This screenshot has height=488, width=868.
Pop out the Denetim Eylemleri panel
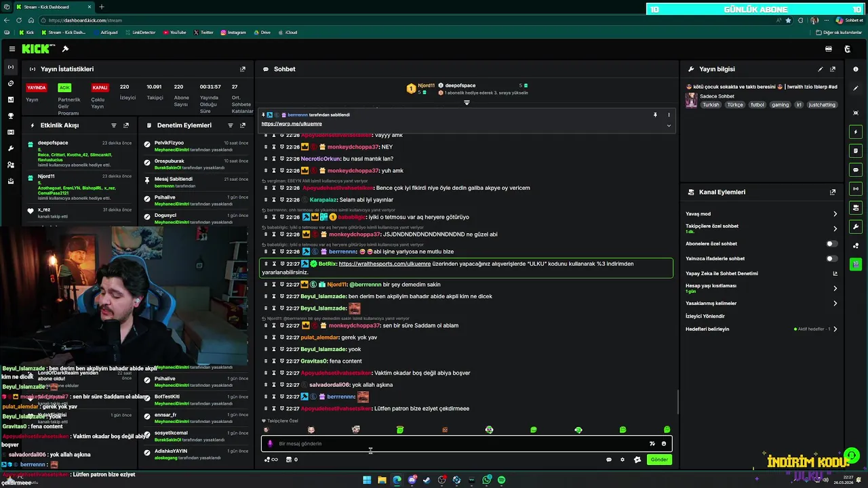pos(243,125)
